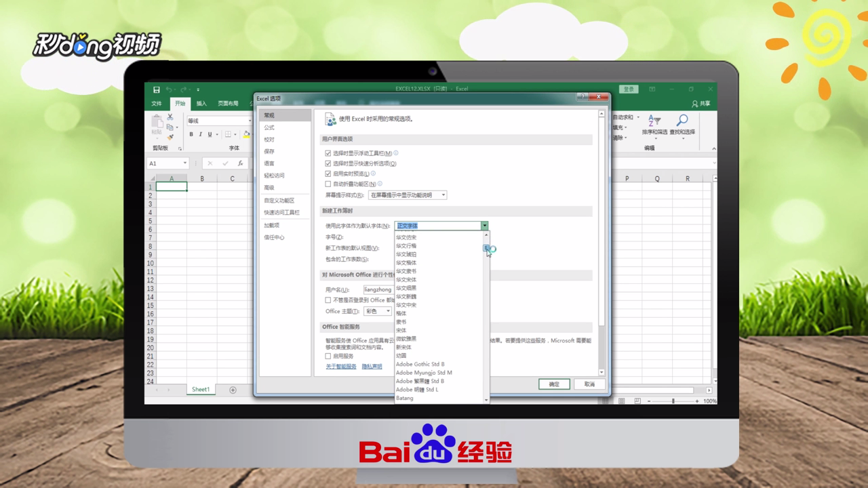868x488 pixels.
Task: Click the Help question mark in Excel Options
Action: coord(583,98)
